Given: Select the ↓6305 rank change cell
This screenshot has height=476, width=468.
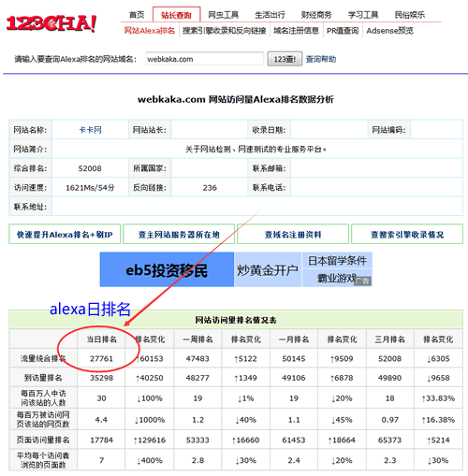Looking at the screenshot, I should (x=438, y=358).
